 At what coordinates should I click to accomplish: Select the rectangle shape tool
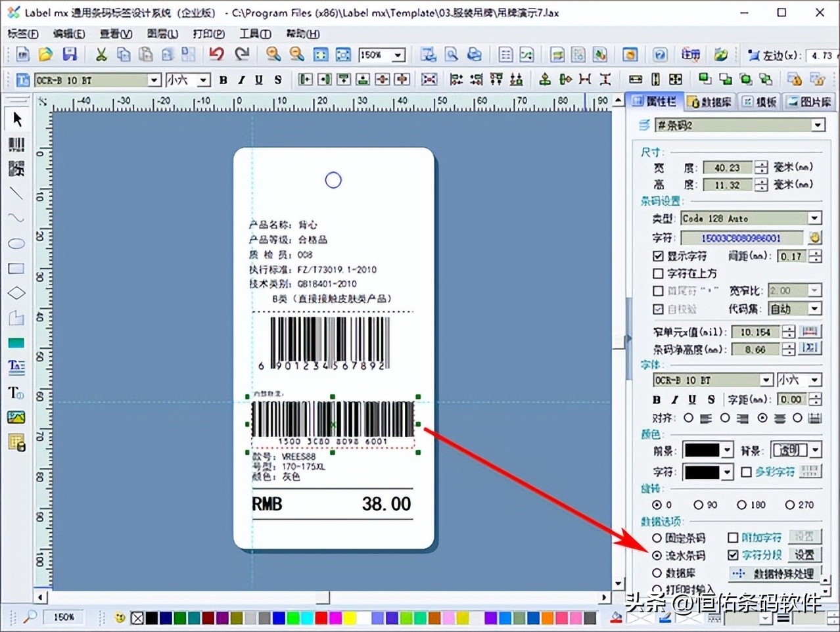point(16,268)
